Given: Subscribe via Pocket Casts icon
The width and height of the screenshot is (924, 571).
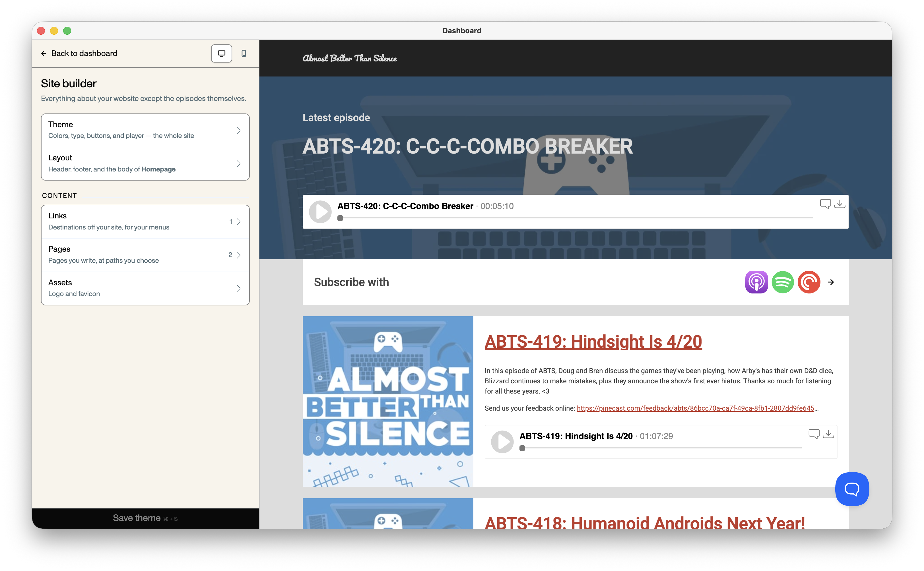Looking at the screenshot, I should (809, 282).
